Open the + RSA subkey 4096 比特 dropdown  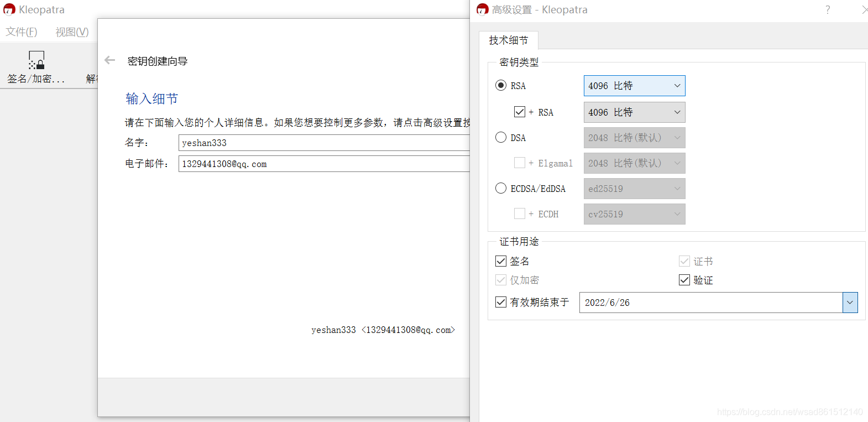pyautogui.click(x=634, y=112)
